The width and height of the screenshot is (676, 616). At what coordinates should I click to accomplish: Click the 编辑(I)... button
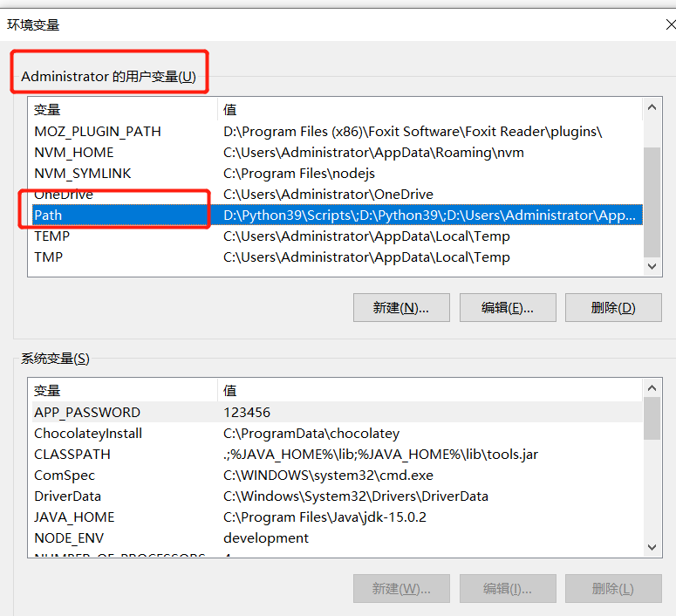[508, 588]
